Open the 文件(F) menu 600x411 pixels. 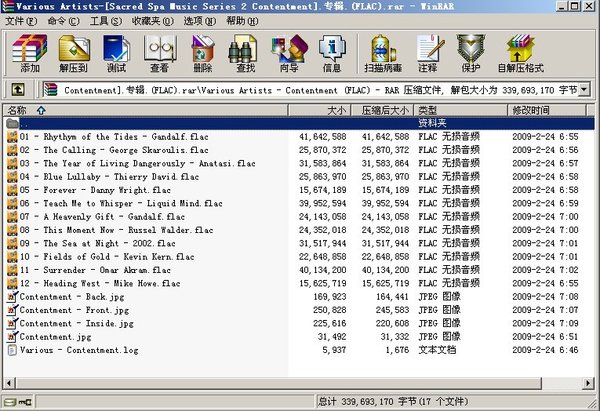(21, 21)
